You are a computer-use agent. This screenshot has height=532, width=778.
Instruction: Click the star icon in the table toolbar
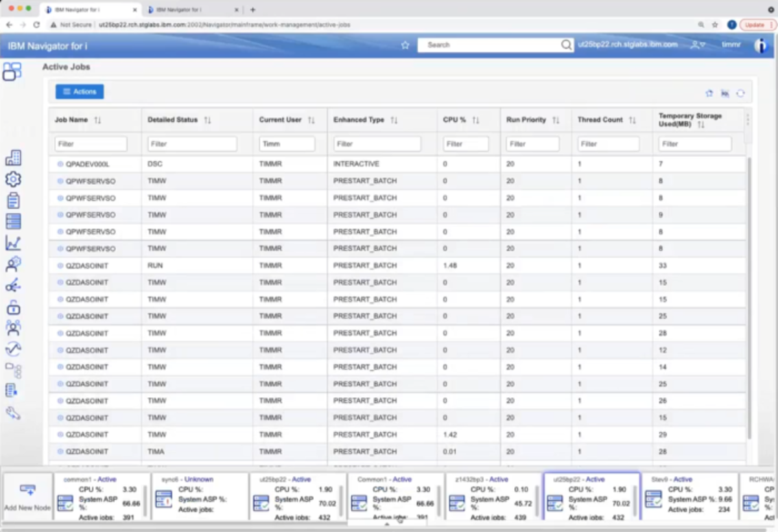coord(709,93)
